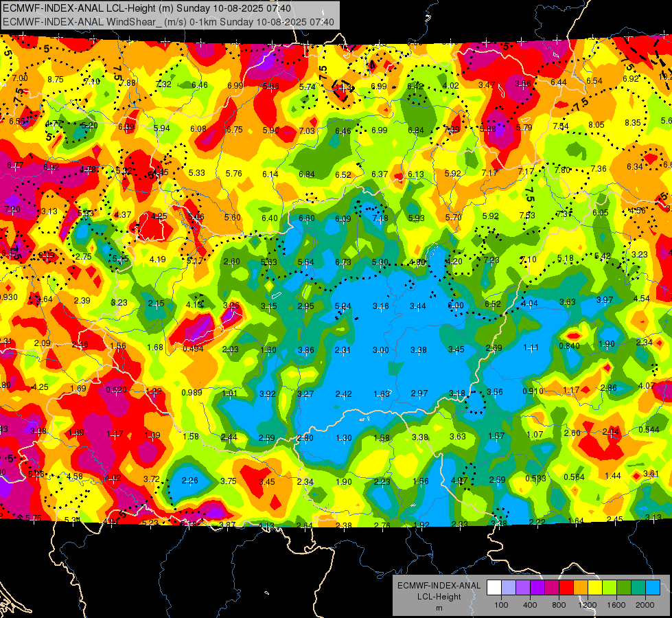Click the wind shear value 1.11
The width and height of the screenshot is (672, 618).
click(531, 347)
